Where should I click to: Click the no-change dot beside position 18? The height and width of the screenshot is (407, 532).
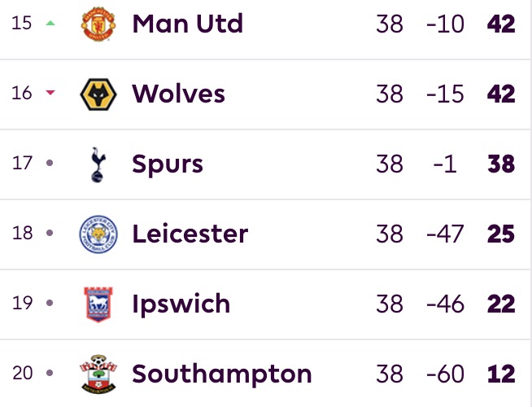pyautogui.click(x=50, y=234)
